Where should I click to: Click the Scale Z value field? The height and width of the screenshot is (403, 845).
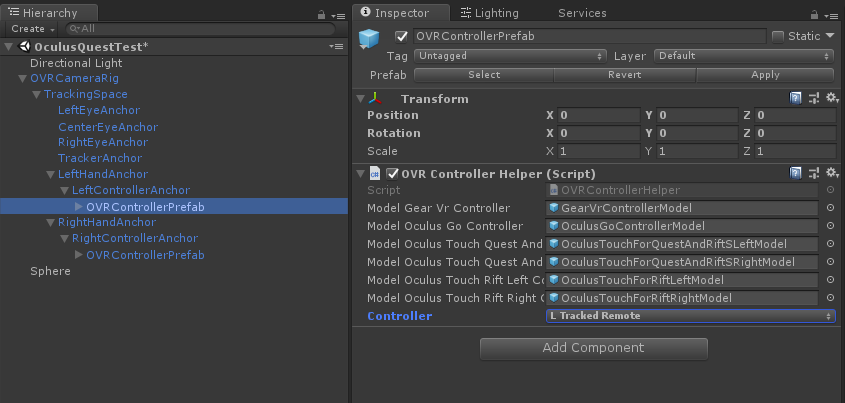point(795,151)
